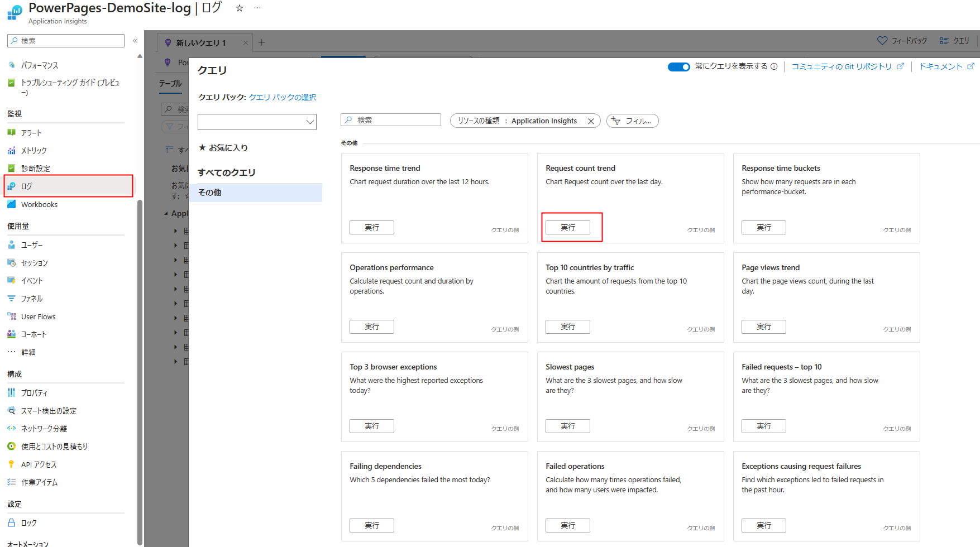
Task: Switch to the テーブル tab
Action: (170, 84)
